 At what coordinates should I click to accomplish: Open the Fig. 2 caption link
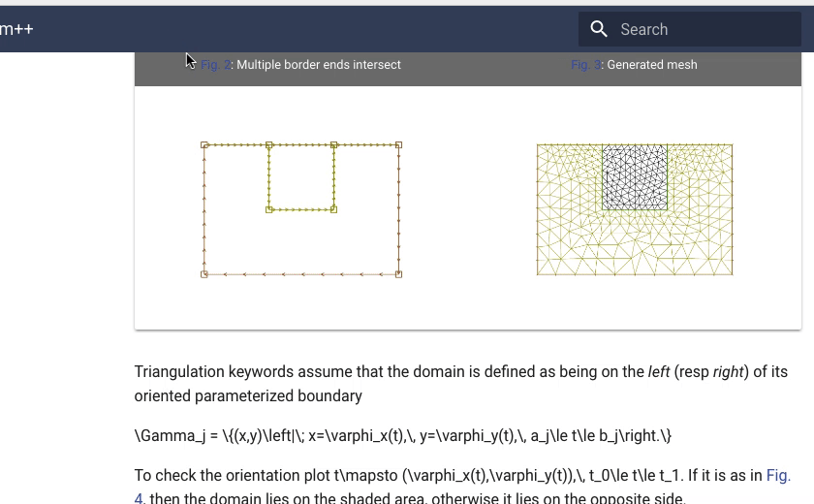coord(215,65)
